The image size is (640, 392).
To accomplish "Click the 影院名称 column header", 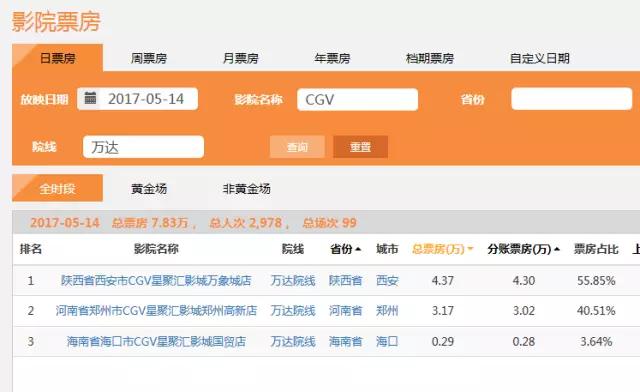I will click(x=156, y=249).
